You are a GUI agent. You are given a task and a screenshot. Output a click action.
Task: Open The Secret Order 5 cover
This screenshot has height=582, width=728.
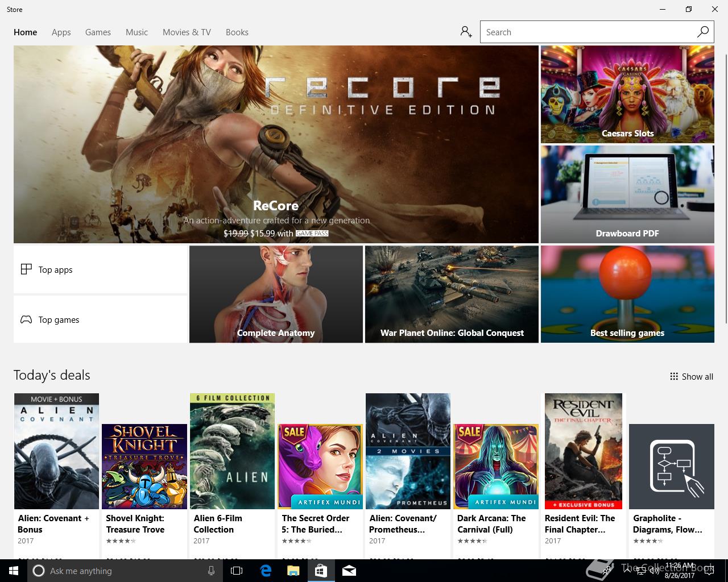coord(320,467)
